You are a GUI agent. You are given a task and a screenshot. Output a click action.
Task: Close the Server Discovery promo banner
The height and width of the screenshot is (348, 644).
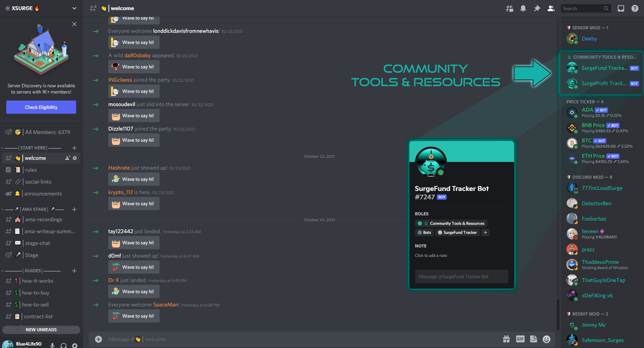[74, 24]
